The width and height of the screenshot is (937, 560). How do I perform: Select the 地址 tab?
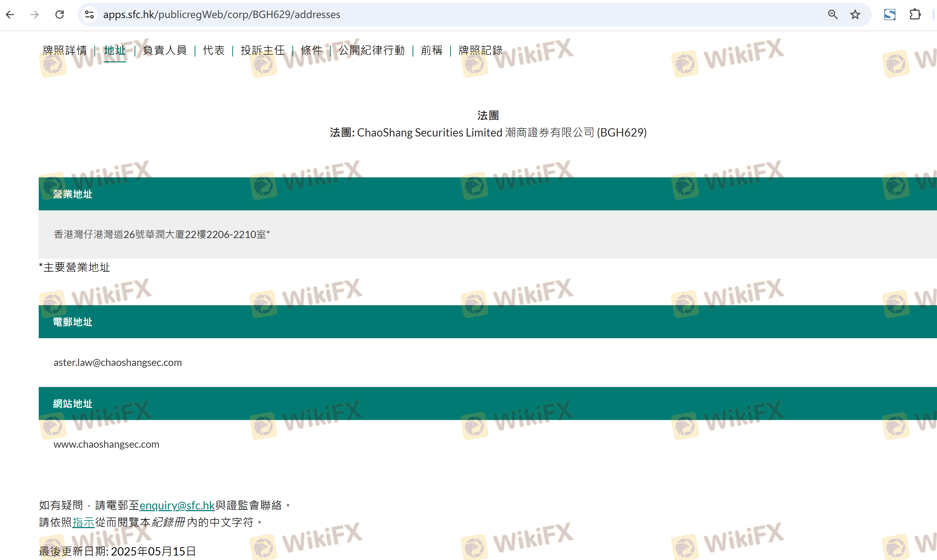click(115, 50)
